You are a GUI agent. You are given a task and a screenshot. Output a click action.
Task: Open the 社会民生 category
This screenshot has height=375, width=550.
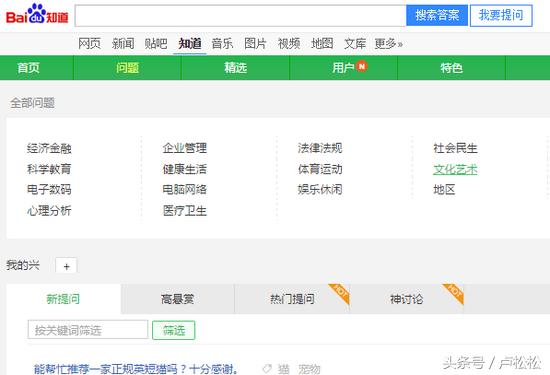(455, 148)
